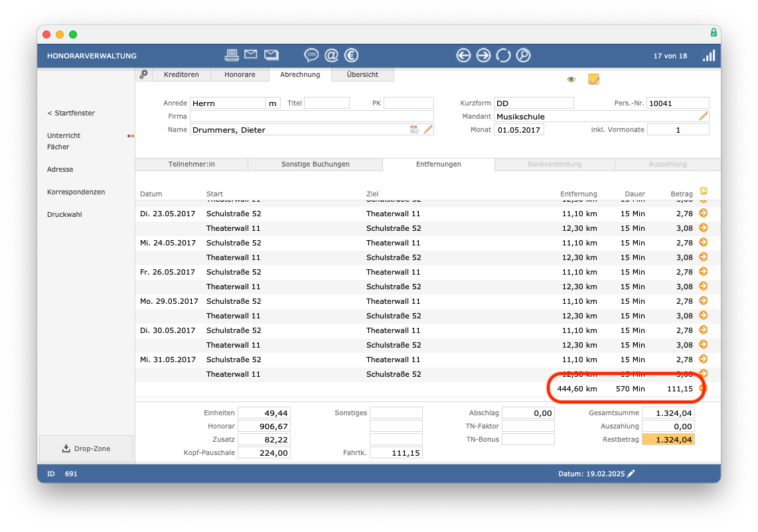Click the Gesamtsumme field 1.324,04
Viewport: 758px width, 532px height.
click(x=668, y=413)
